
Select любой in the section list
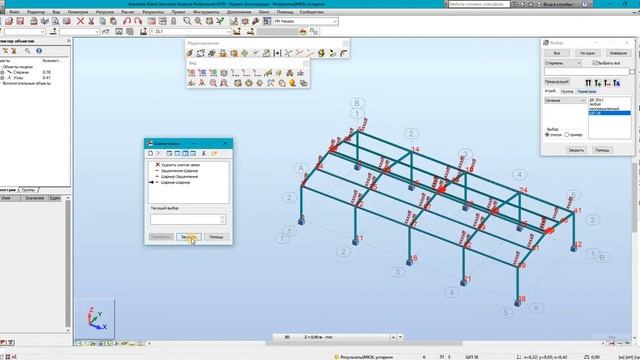(x=595, y=104)
